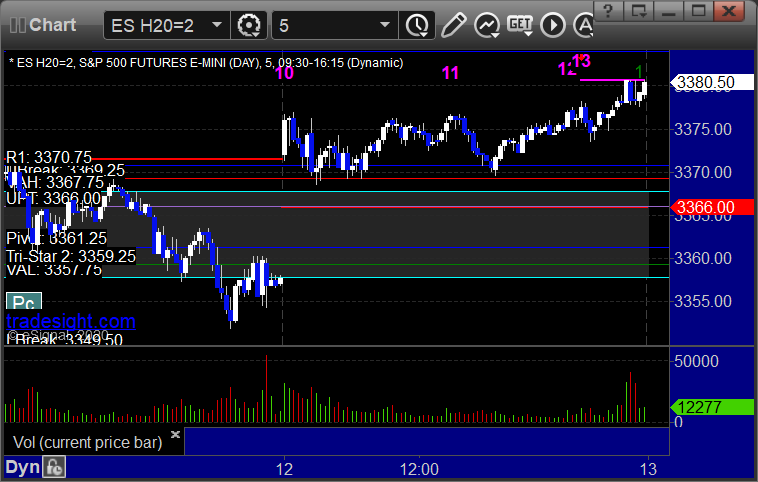Click the 3355.00 price axis label
This screenshot has height=482, width=758.
703,301
